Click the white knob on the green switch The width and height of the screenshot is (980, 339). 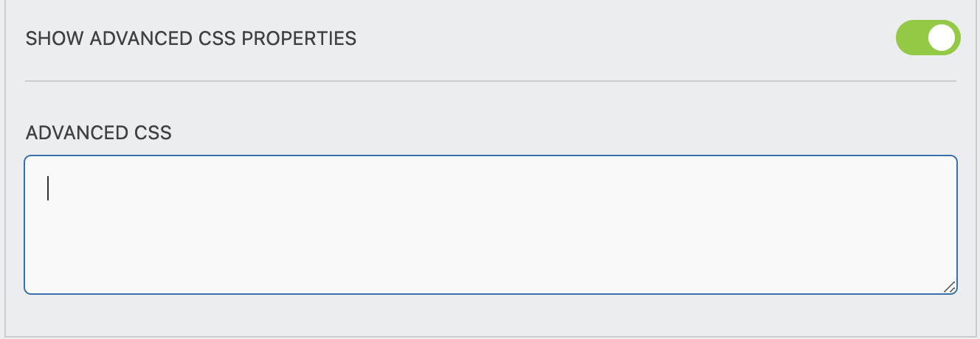942,38
